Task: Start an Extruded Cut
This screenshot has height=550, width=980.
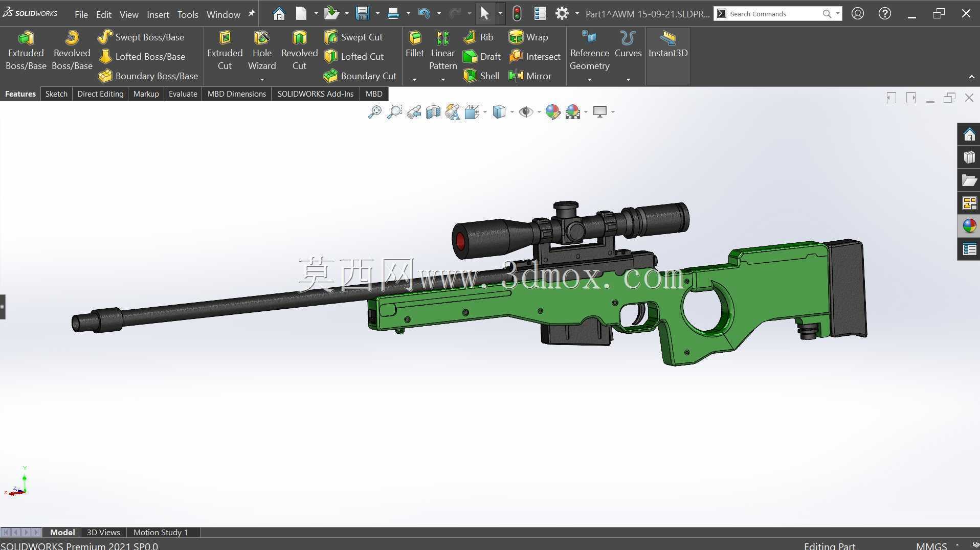Action: coord(225,51)
